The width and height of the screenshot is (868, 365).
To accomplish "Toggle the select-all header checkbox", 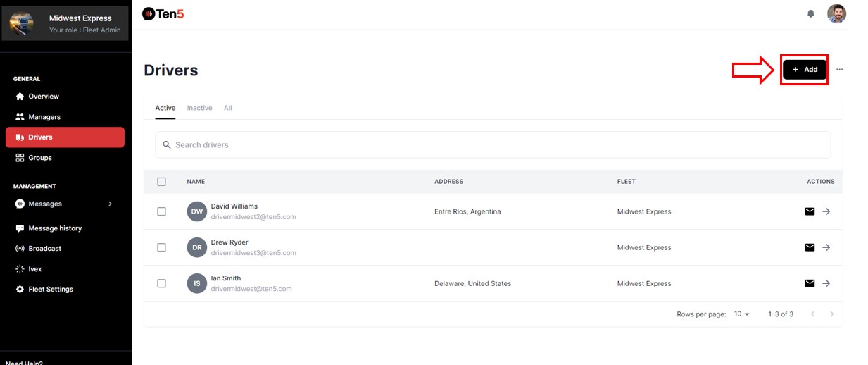I will pyautogui.click(x=161, y=182).
